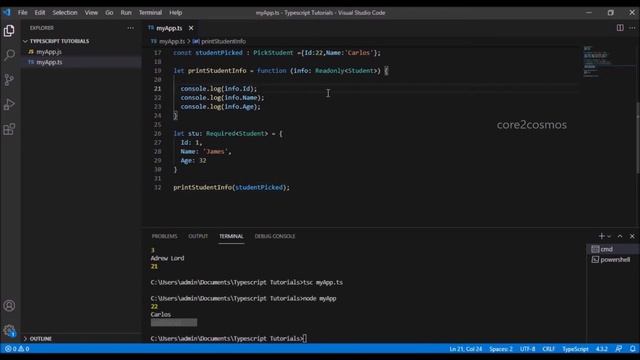
Task: Click line number 26 in gutter
Action: pyautogui.click(x=158, y=133)
